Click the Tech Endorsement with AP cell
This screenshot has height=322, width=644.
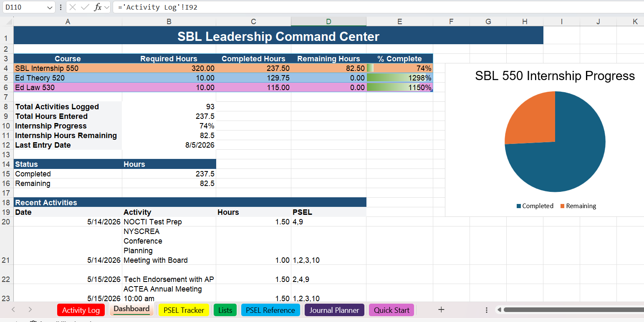[169, 274]
